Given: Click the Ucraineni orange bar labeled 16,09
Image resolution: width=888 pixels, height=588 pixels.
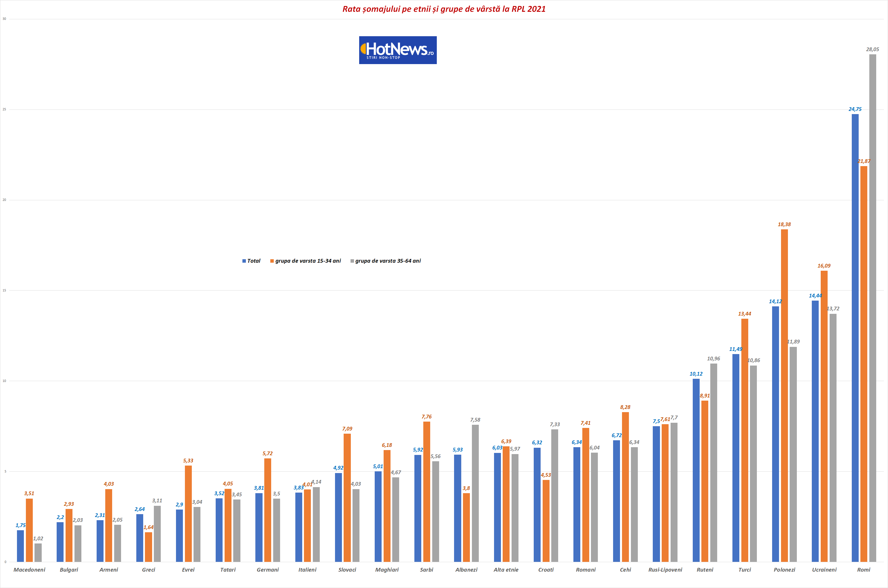Looking at the screenshot, I should point(824,416).
